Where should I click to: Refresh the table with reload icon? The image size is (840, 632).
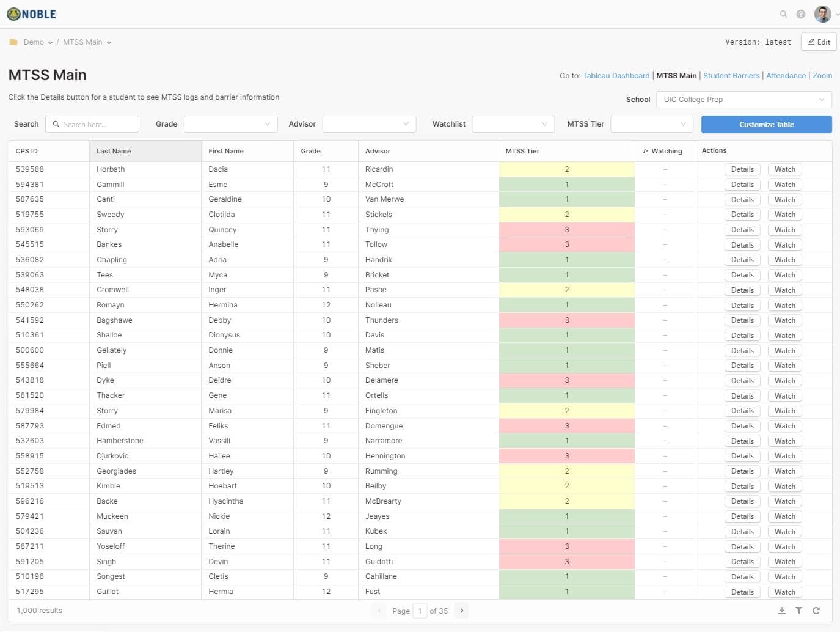(816, 611)
